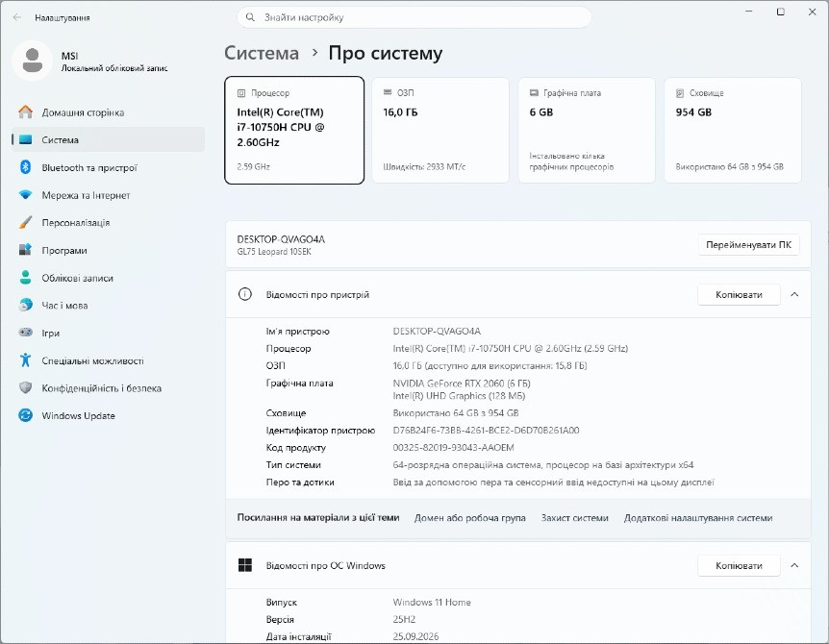Open the Програми settings category

[108, 250]
